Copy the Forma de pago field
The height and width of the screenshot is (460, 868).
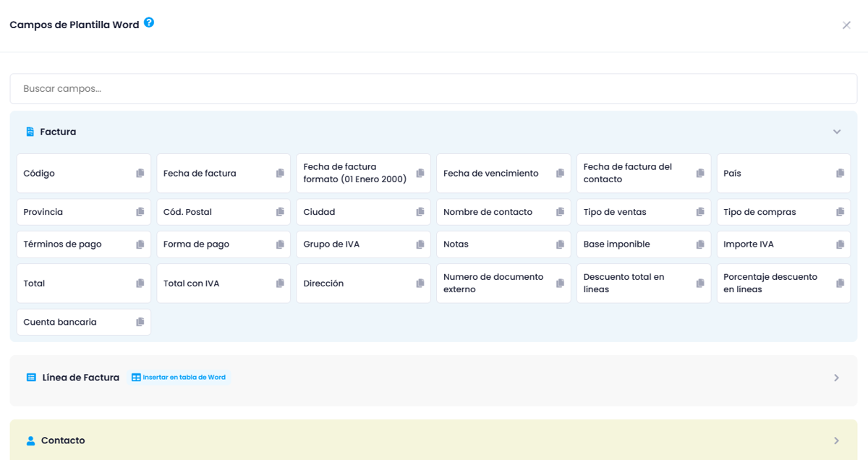tap(280, 244)
